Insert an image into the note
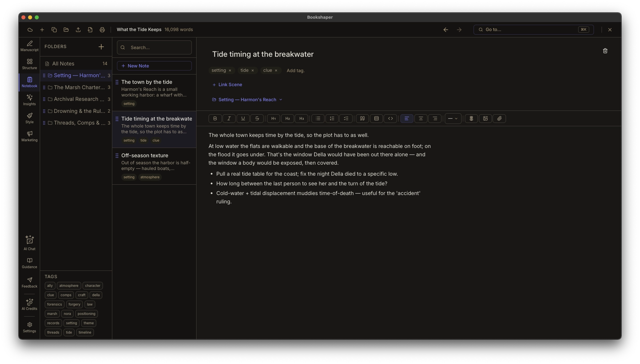The width and height of the screenshot is (640, 364). click(x=485, y=119)
